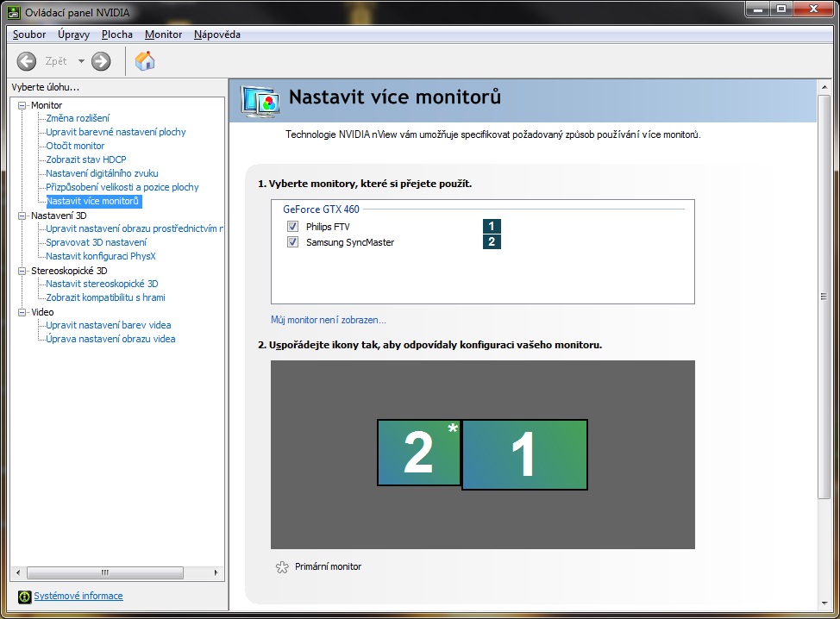The height and width of the screenshot is (619, 840).
Task: Uncheck the Philips FTV checkbox
Action: click(292, 227)
